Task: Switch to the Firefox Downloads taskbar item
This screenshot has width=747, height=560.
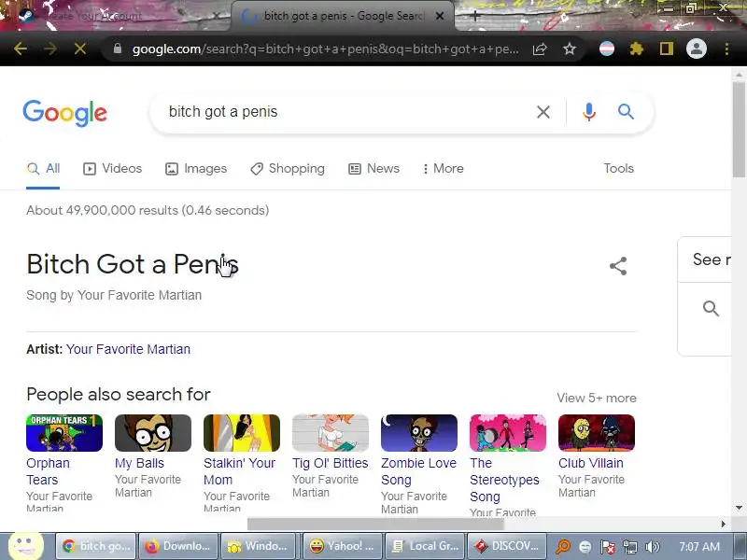Action: 178,546
